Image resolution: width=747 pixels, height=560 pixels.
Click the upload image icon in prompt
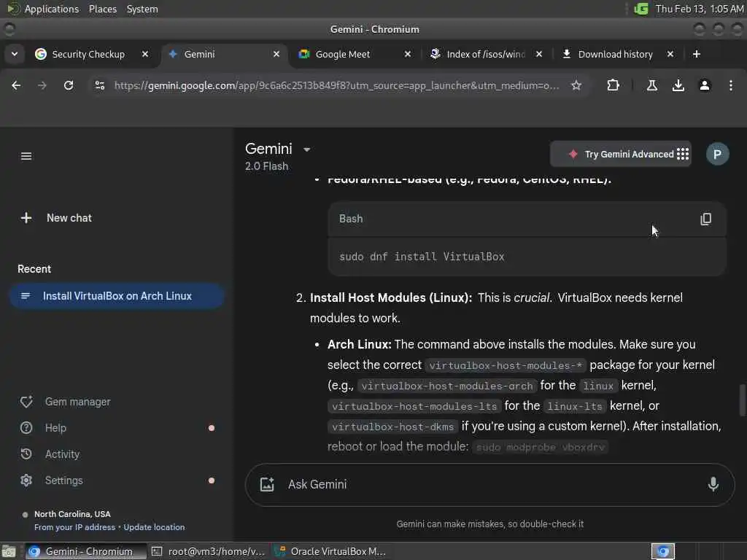coord(267,484)
